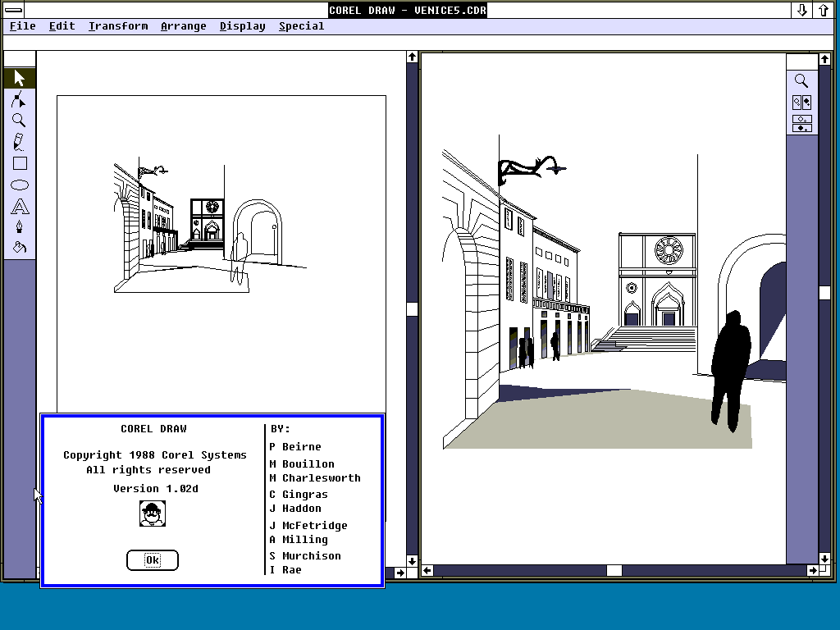The width and height of the screenshot is (840, 630).
Task: Click 'Version 1.02d' text in About dialog
Action: coord(156,489)
